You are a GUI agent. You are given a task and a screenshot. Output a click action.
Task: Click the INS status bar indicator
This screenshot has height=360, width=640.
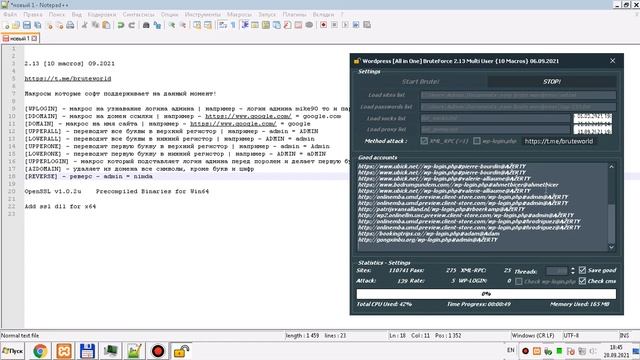point(624,336)
